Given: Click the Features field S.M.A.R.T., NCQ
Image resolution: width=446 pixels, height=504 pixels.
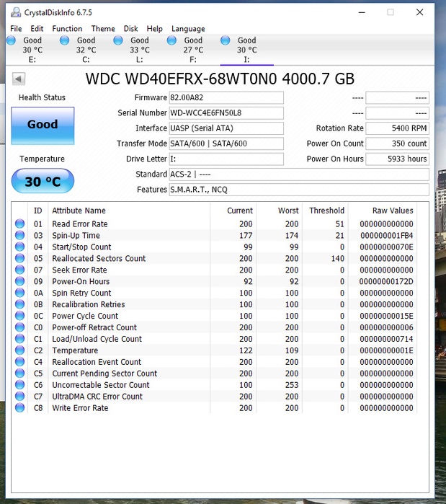Looking at the screenshot, I should [299, 190].
